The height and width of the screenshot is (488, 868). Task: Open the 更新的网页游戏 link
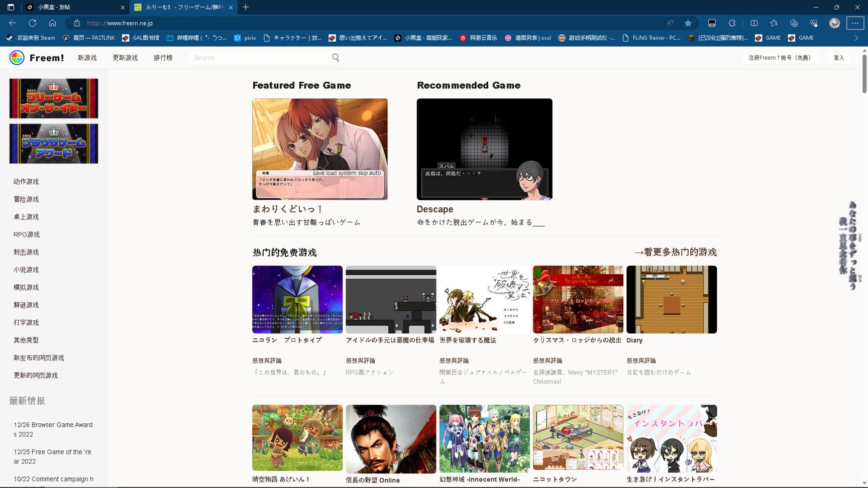36,376
